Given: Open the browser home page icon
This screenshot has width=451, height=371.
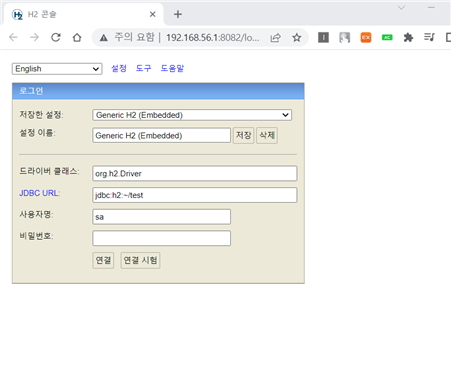Looking at the screenshot, I should (77, 37).
